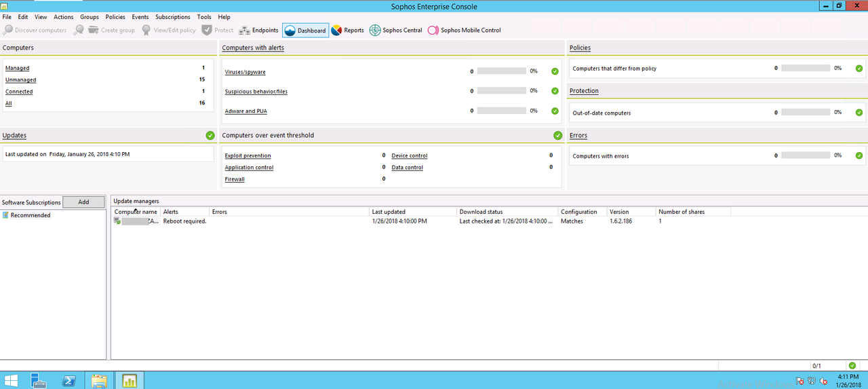This screenshot has height=389, width=868.
Task: Click the Application control link
Action: click(250, 168)
